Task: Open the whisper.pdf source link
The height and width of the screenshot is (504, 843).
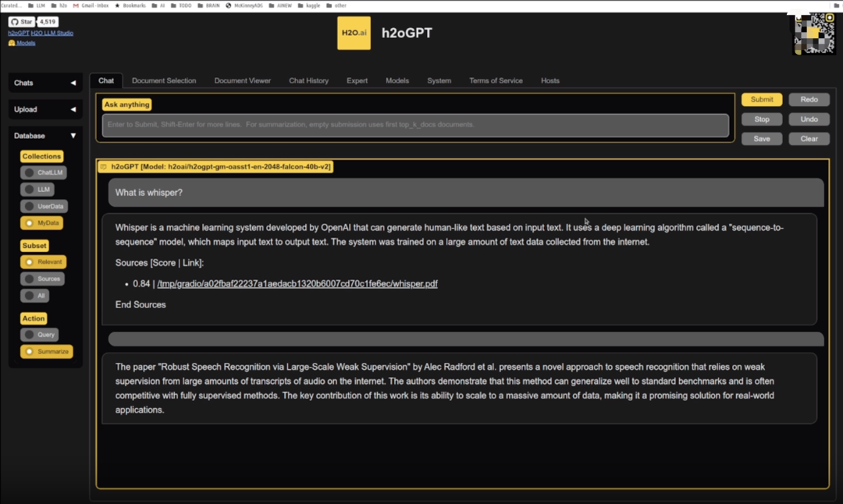Action: click(x=297, y=284)
